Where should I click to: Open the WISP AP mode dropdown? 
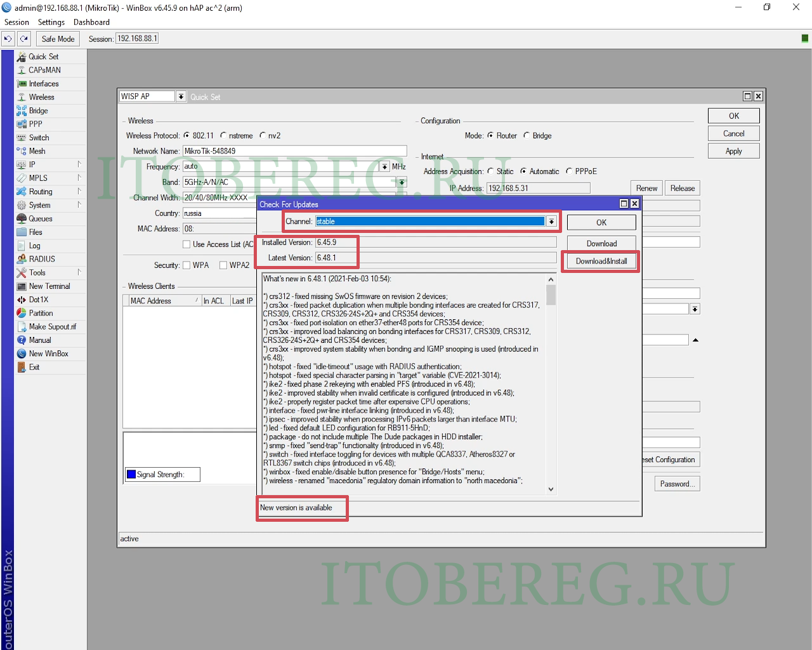[181, 96]
